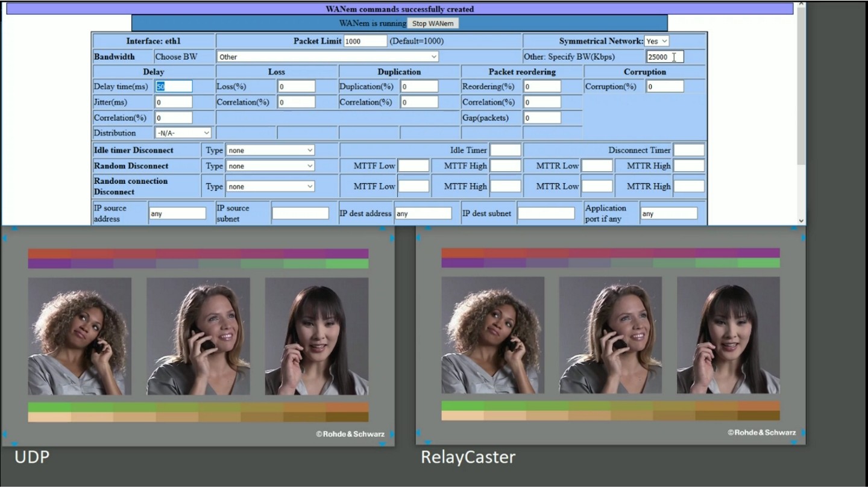Click Random connection Disconnect MTTR High field

(689, 186)
